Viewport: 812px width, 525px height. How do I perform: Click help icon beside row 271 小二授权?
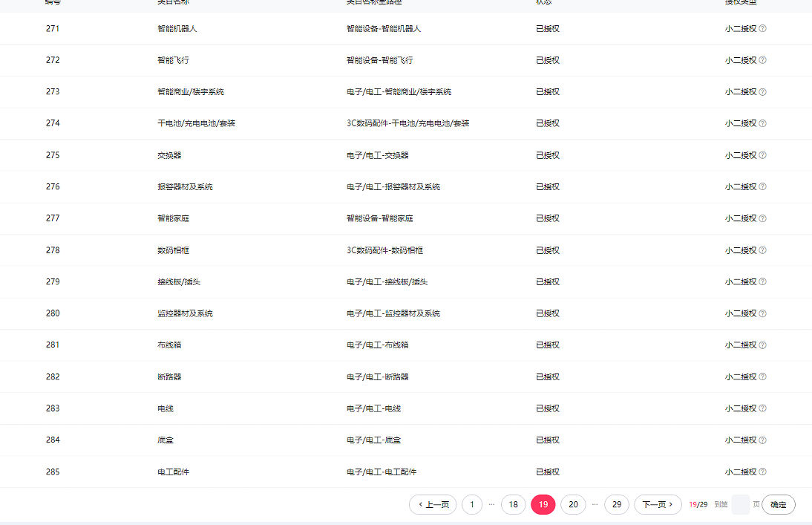pos(762,29)
